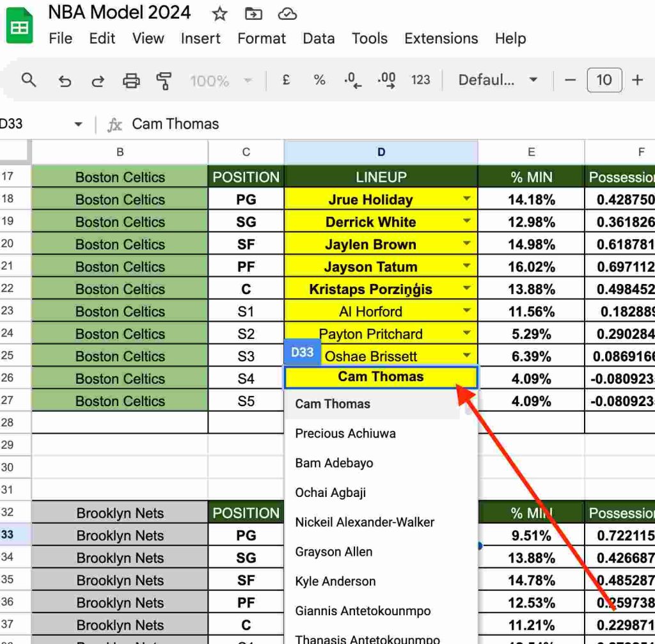The image size is (655, 644).
Task: Open Al Horford cell dropdown arrow
Action: (467, 310)
